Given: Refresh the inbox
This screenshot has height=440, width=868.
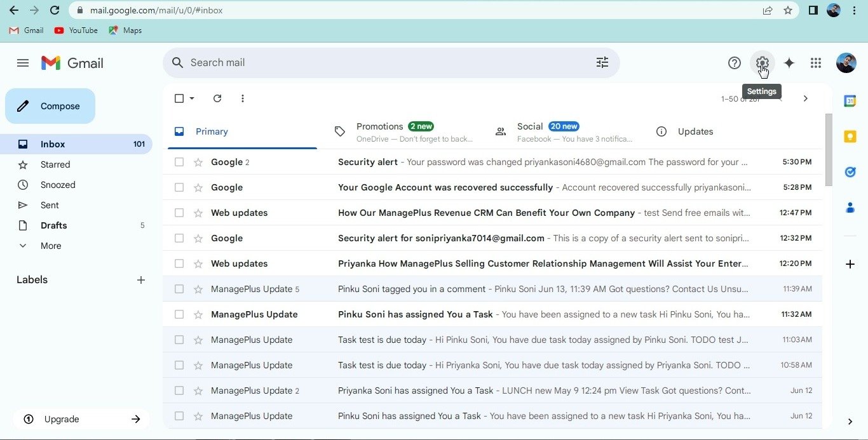Looking at the screenshot, I should 217,98.
